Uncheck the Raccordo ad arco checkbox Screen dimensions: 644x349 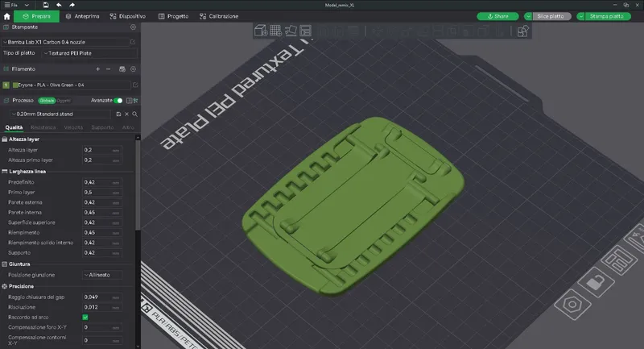(85, 317)
